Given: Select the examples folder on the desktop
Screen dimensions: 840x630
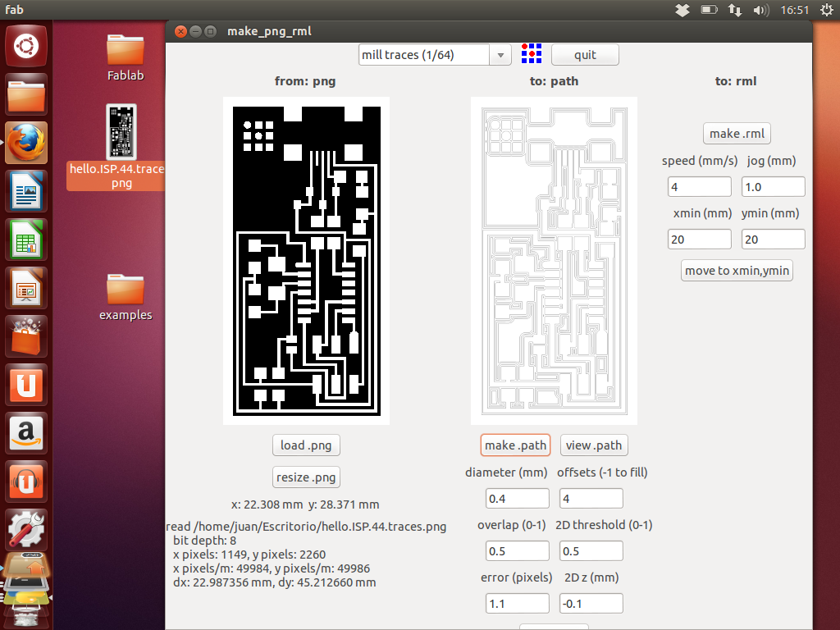Looking at the screenshot, I should [126, 297].
